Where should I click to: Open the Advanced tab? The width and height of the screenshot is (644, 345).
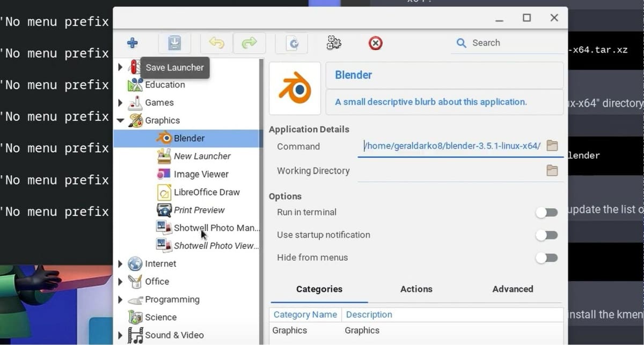tap(513, 289)
